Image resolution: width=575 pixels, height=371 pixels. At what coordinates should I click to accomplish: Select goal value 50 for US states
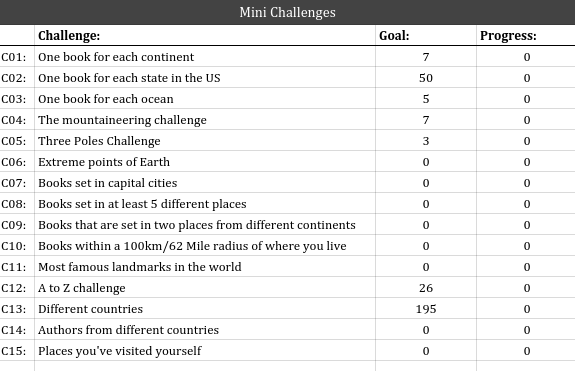426,78
